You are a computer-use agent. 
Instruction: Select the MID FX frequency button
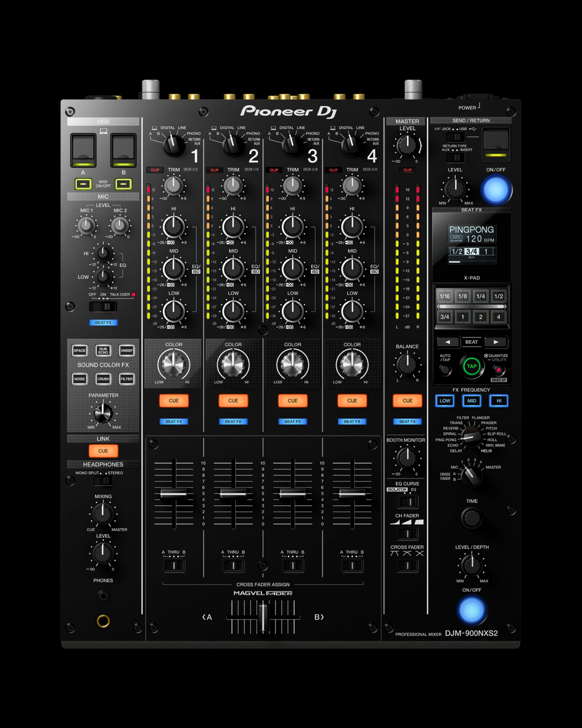472,401
